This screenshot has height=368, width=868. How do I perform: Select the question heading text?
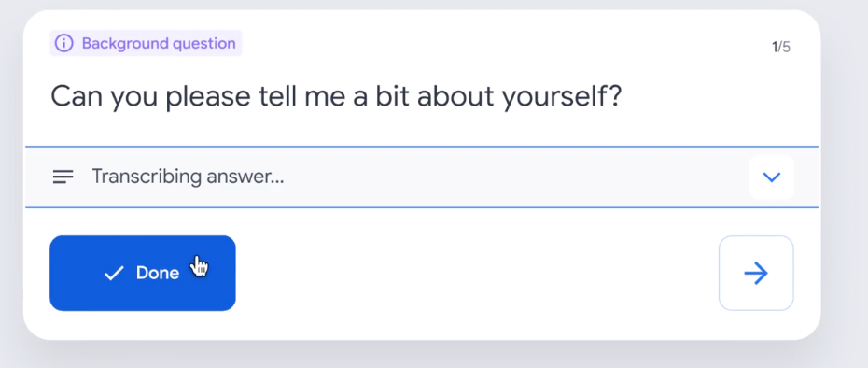337,97
